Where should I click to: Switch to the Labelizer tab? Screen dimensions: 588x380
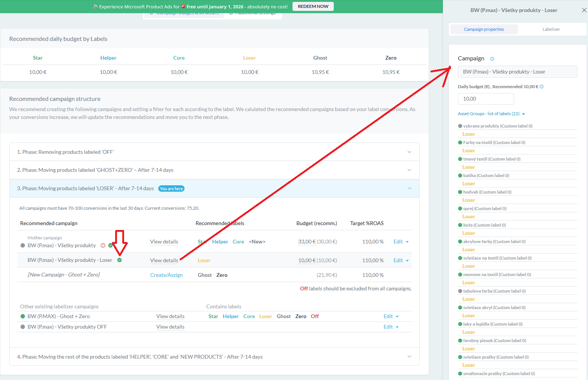551,29
